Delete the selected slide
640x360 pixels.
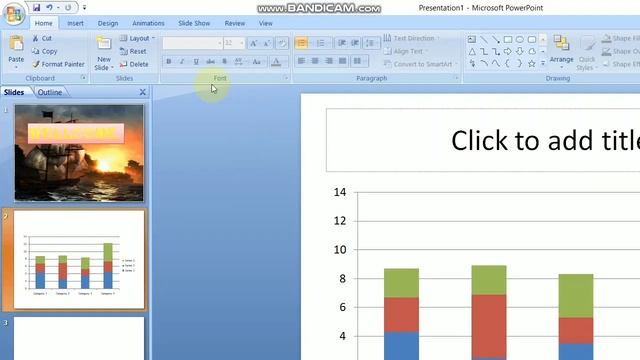click(x=134, y=64)
